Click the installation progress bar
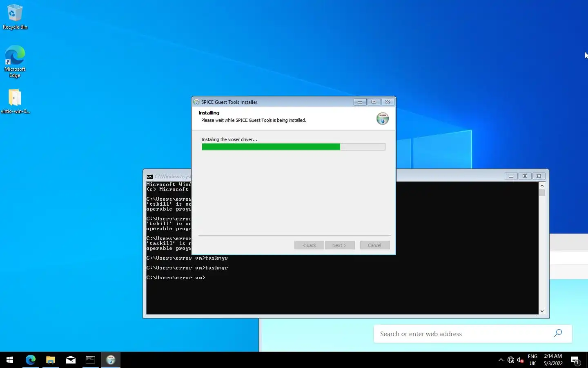Screen dimensions: 588x368 tap(293, 147)
